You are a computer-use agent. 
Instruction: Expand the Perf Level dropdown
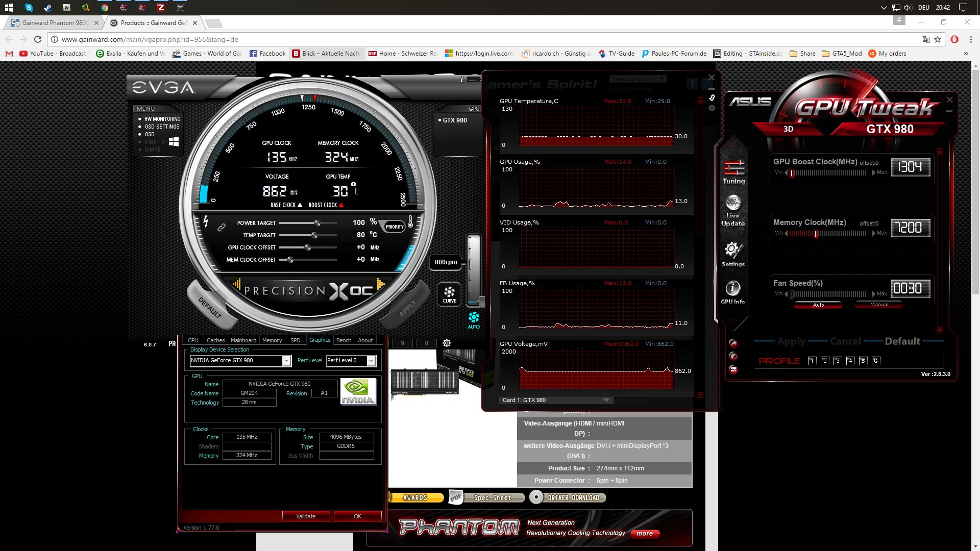click(371, 361)
